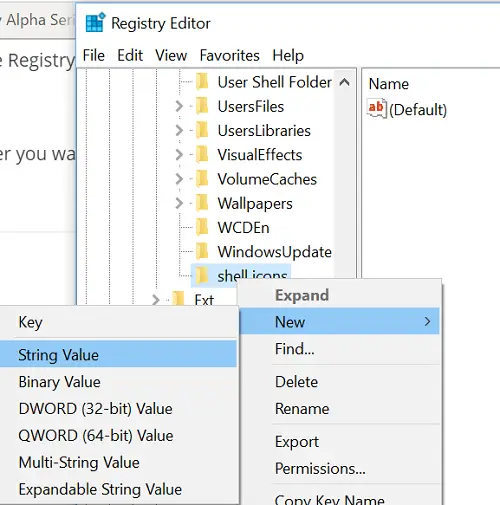The height and width of the screenshot is (505, 500).
Task: Select the UsersFiles key label
Action: 251,106
